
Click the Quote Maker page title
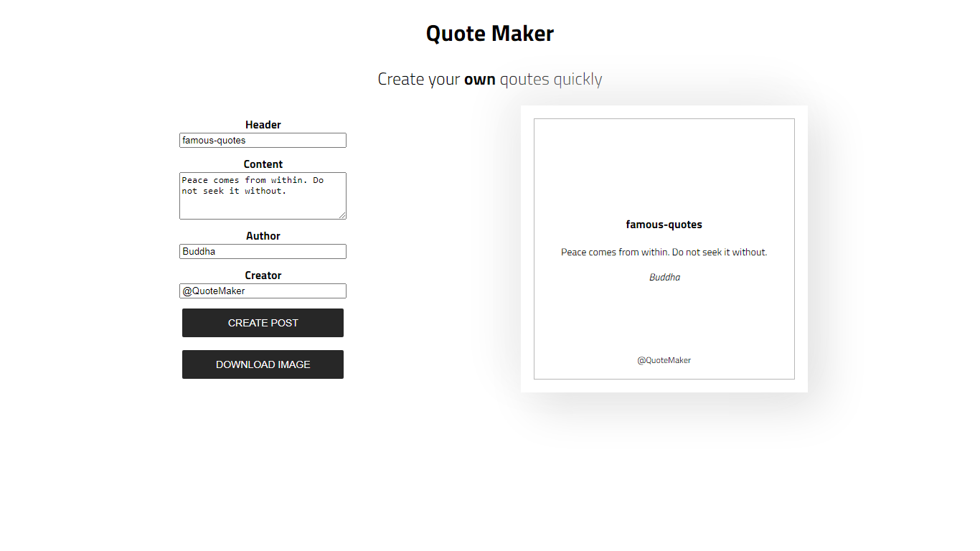tap(490, 34)
